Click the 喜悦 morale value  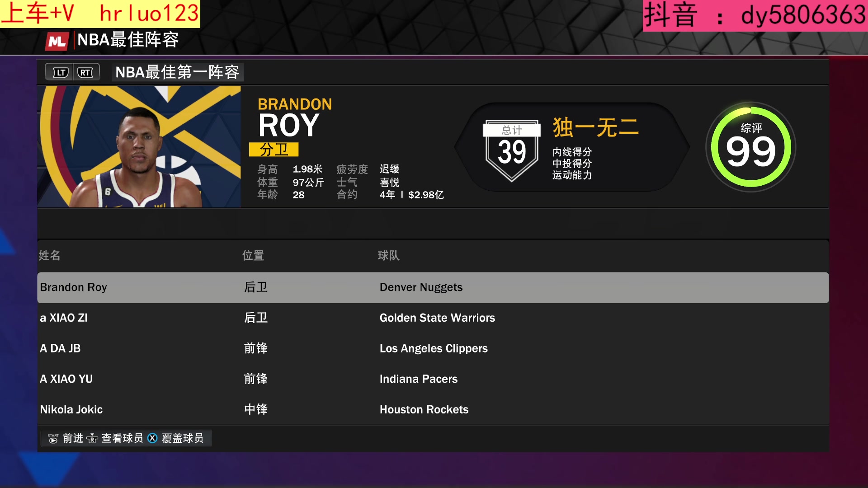389,183
